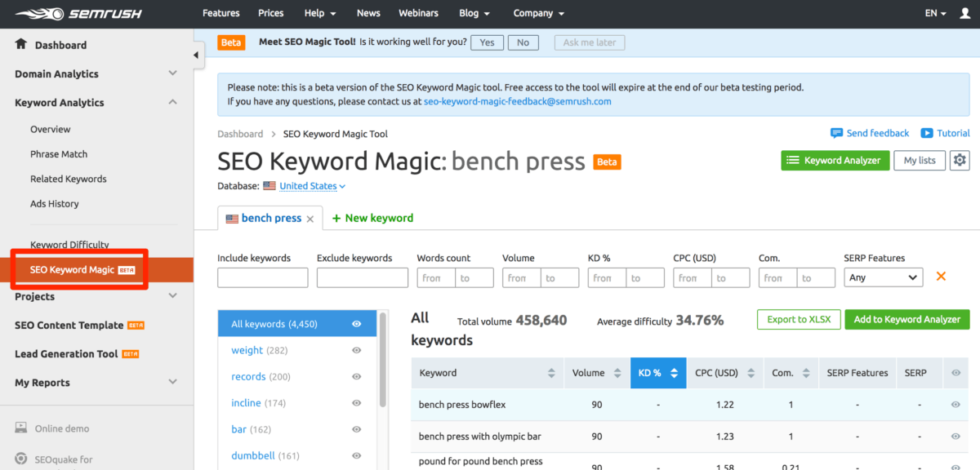Toggle eye icon for dumbbell group

pos(357,455)
